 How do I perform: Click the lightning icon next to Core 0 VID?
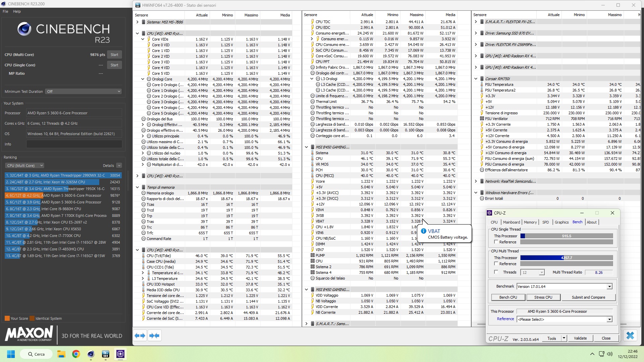(x=149, y=45)
